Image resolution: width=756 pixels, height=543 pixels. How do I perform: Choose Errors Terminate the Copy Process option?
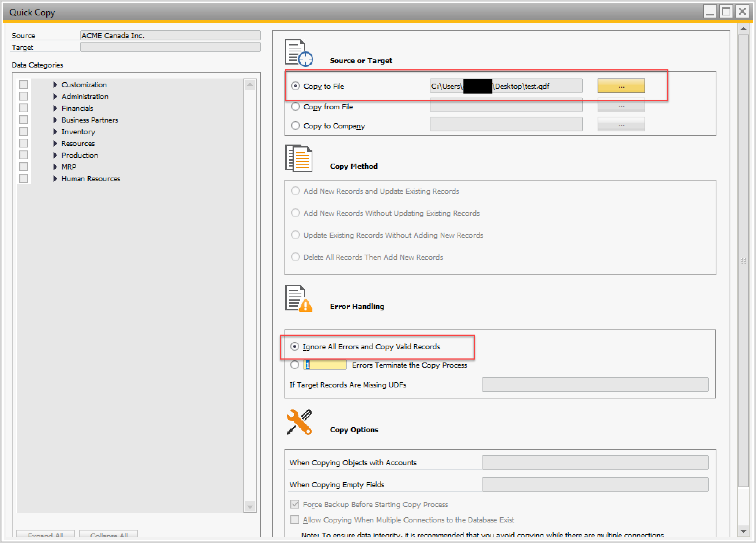pyautogui.click(x=295, y=365)
